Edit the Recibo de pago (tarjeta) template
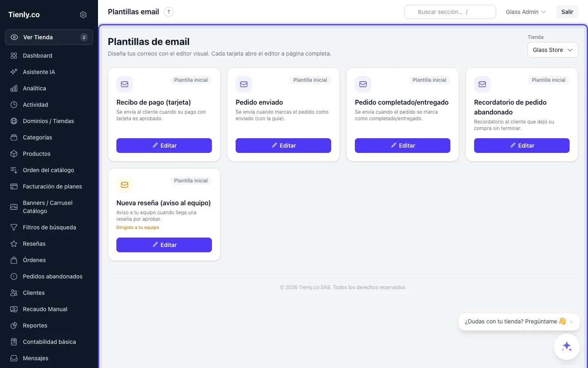Viewport: 588px width, 368px height. 164,146
